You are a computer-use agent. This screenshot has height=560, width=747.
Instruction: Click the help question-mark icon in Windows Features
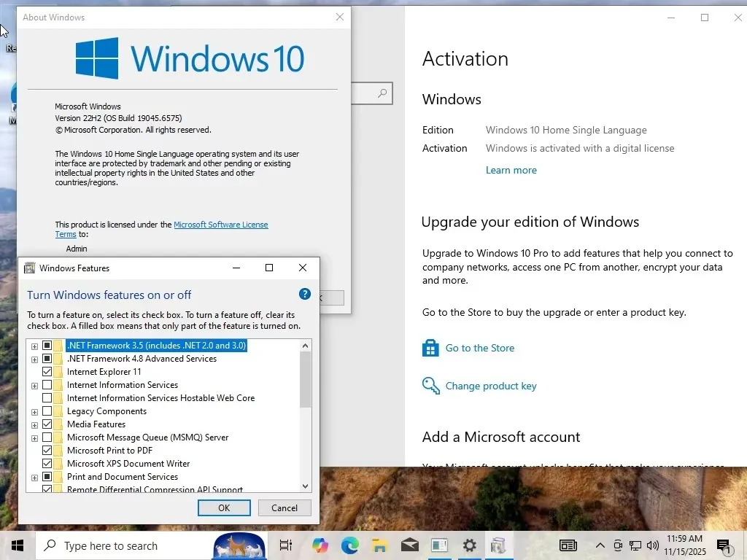305,294
